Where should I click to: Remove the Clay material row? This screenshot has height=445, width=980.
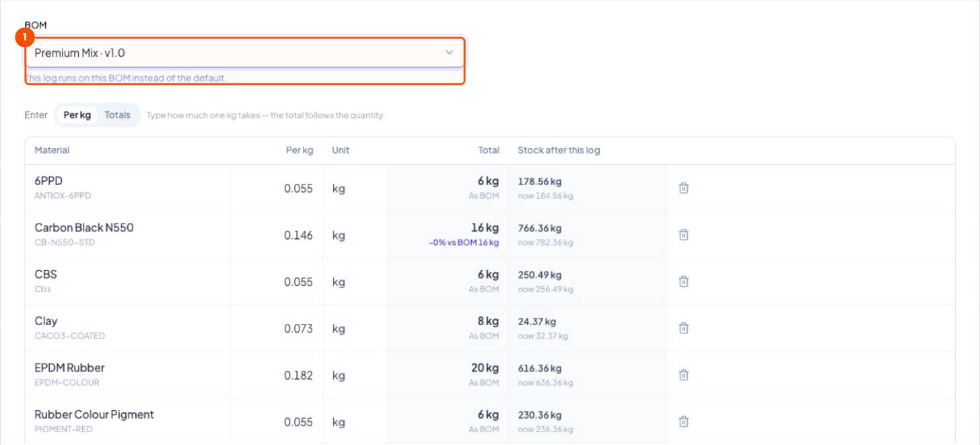coord(683,328)
